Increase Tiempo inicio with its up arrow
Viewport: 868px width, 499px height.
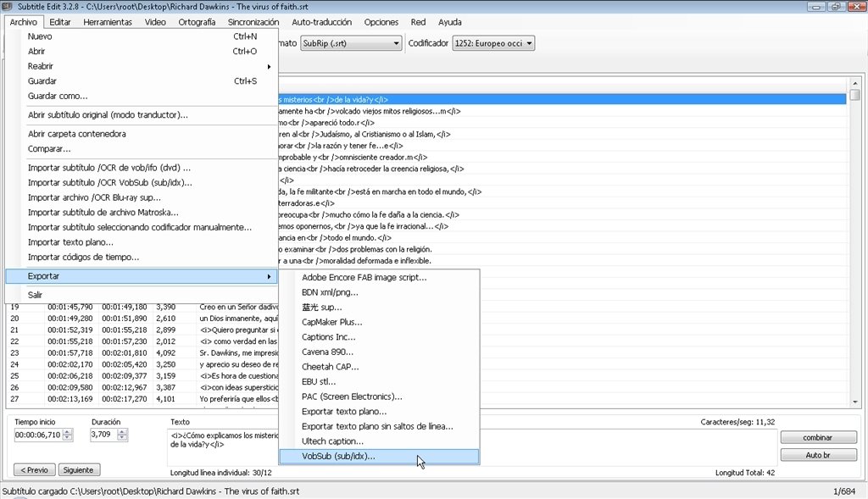pos(68,432)
